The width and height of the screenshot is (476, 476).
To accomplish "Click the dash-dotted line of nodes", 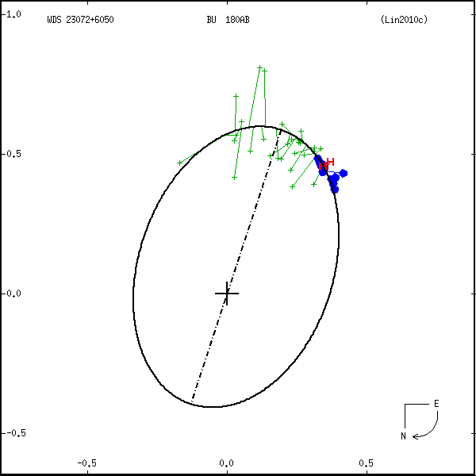I will pos(236,267).
